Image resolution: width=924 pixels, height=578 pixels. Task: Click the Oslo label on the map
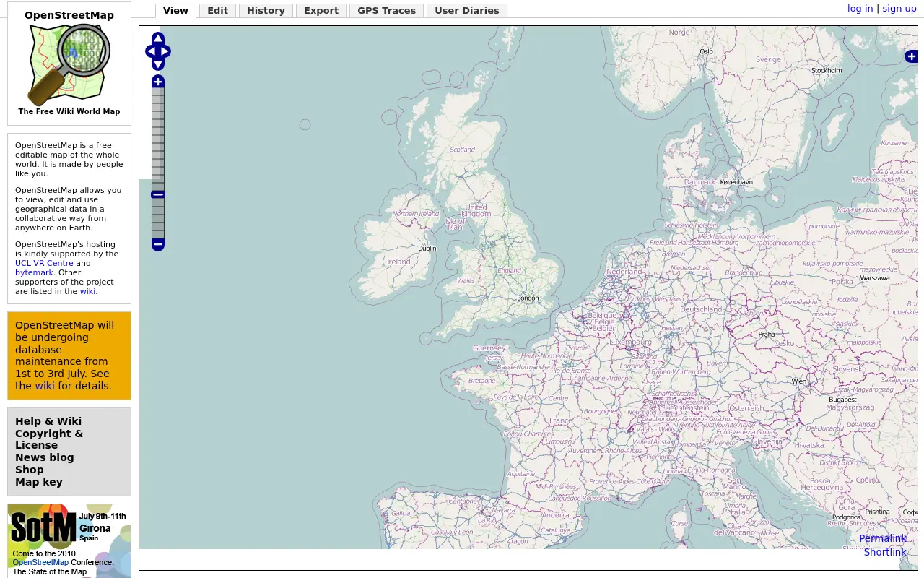tap(706, 51)
